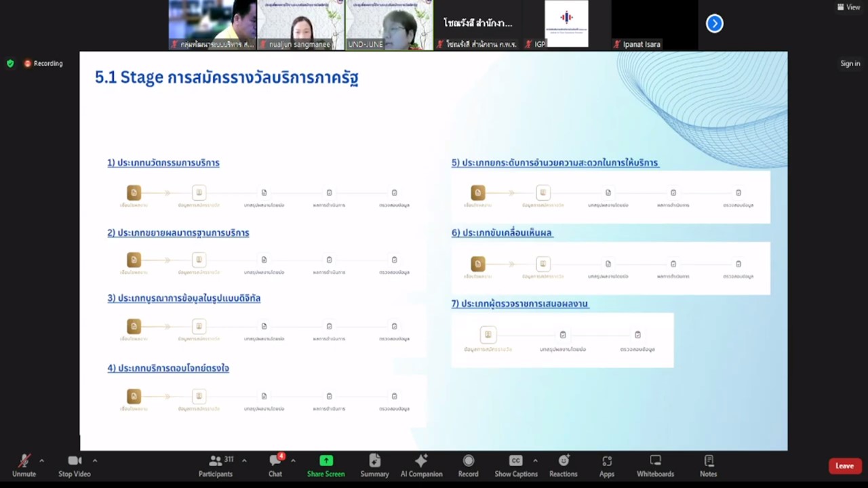Toggle Show Captions
868x488 pixels.
coord(515,465)
